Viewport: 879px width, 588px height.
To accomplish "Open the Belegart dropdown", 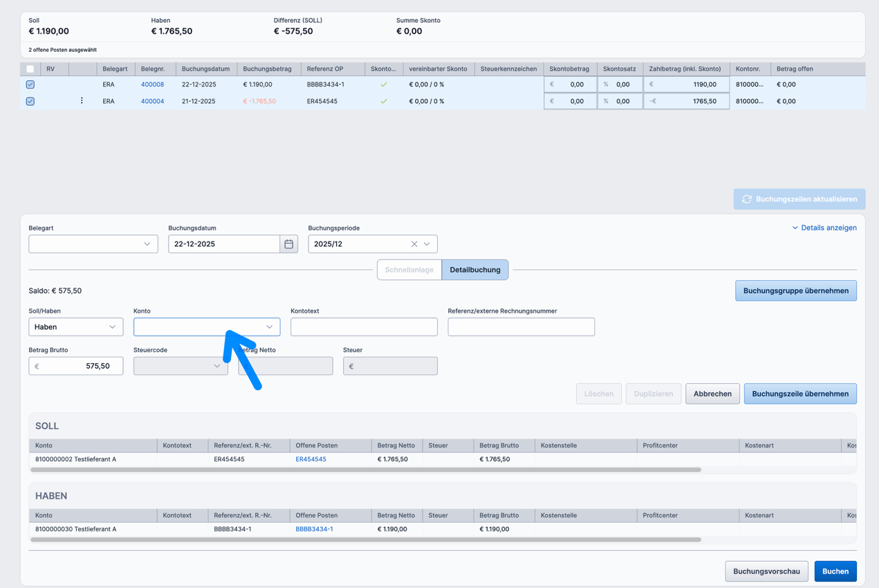I will point(93,244).
